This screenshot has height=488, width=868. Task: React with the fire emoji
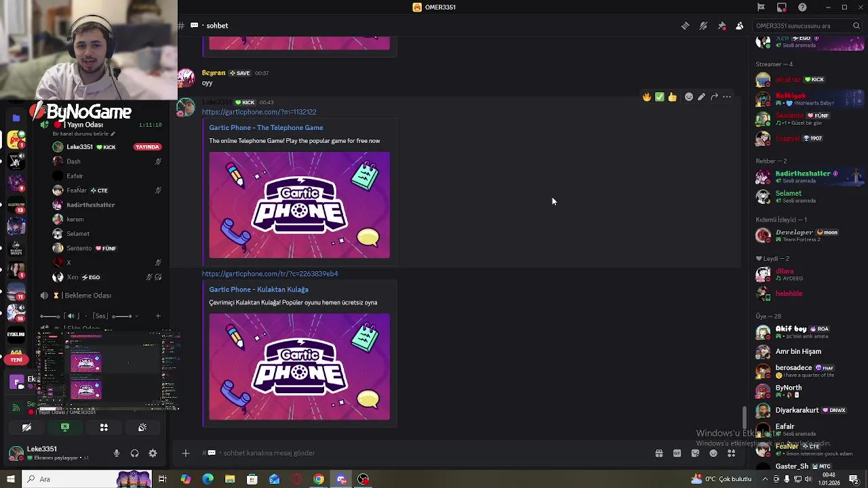(647, 97)
